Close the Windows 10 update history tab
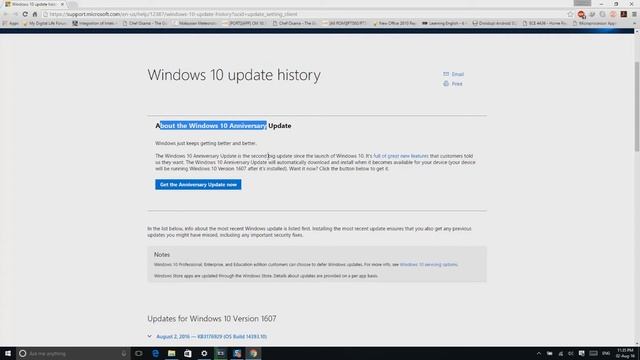The height and width of the screenshot is (360, 640). [62, 4]
